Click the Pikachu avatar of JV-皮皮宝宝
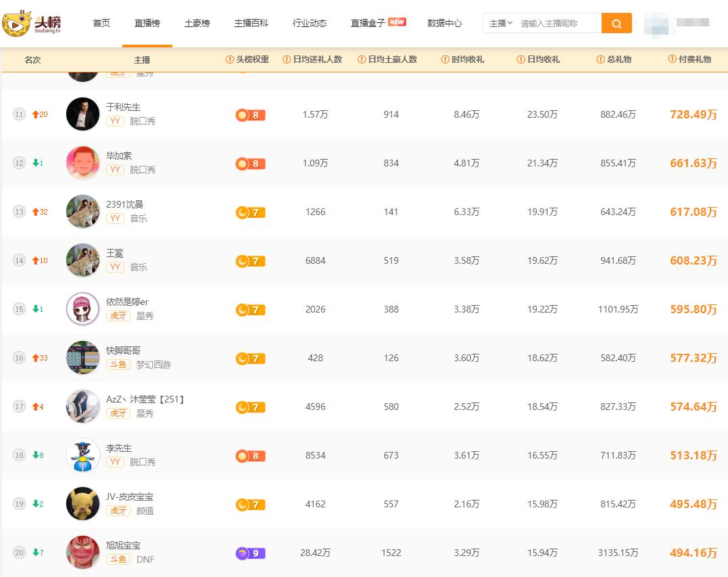Screen dimensions: 728x577 tap(82, 504)
